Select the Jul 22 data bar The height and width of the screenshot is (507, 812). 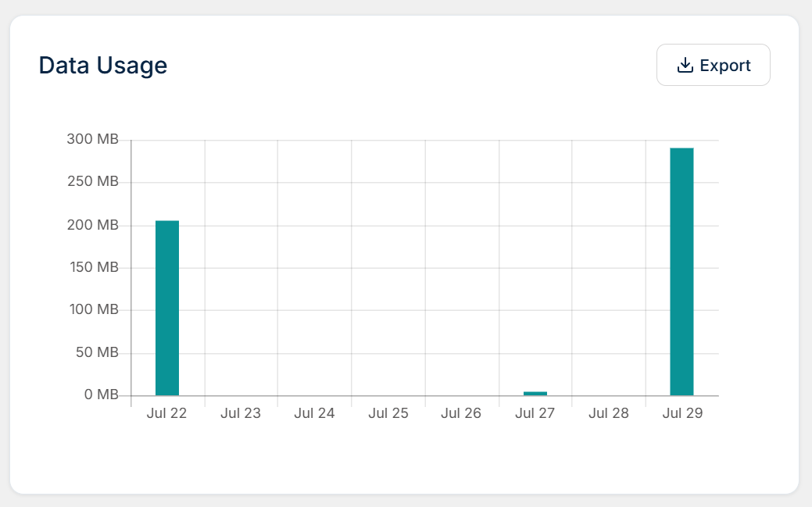pyautogui.click(x=167, y=308)
